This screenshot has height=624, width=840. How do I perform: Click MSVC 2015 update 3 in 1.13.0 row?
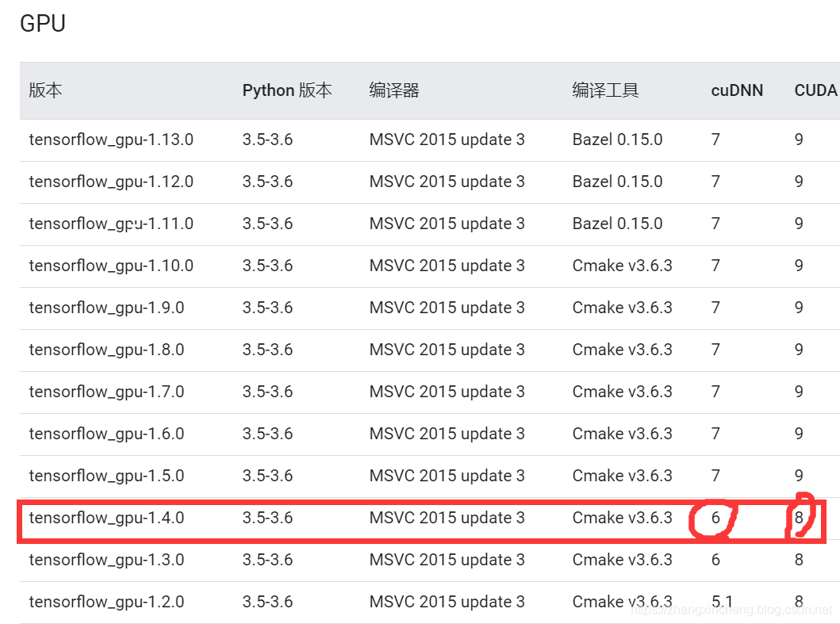tap(447, 140)
